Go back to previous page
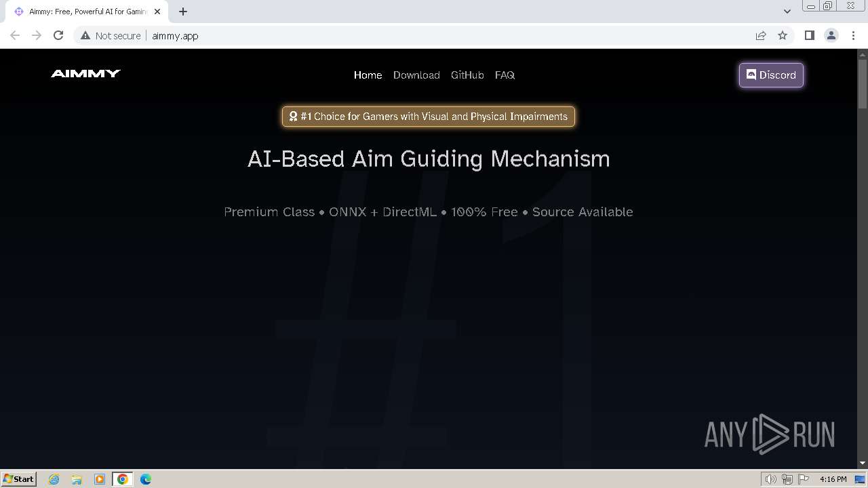 pos(15,36)
